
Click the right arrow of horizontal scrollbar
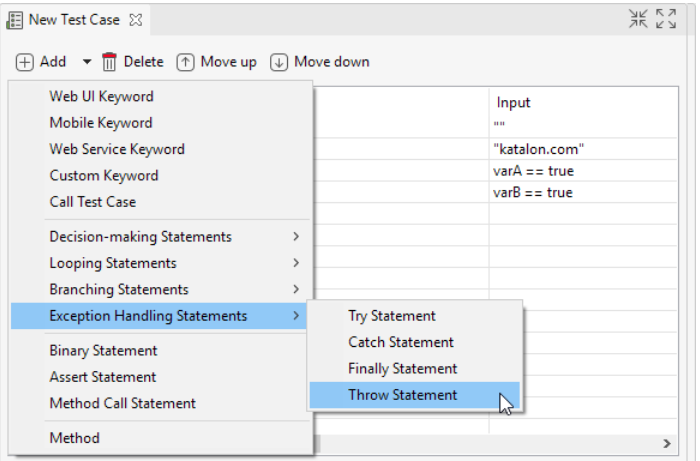coord(666,443)
